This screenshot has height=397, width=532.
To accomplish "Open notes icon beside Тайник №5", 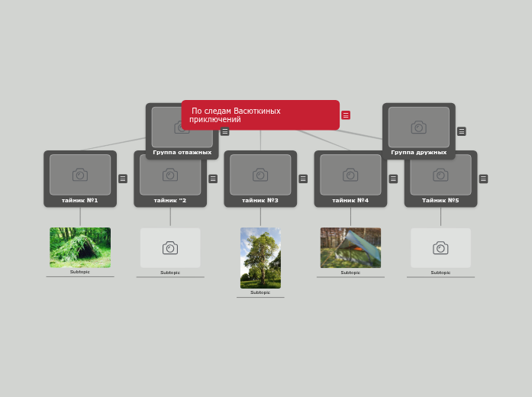I will coord(483,179).
